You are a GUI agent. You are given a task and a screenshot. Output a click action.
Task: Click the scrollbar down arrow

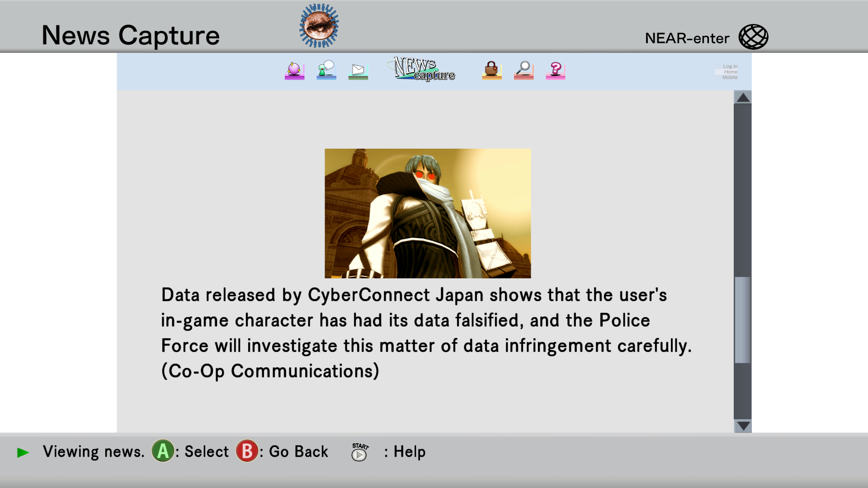[743, 426]
